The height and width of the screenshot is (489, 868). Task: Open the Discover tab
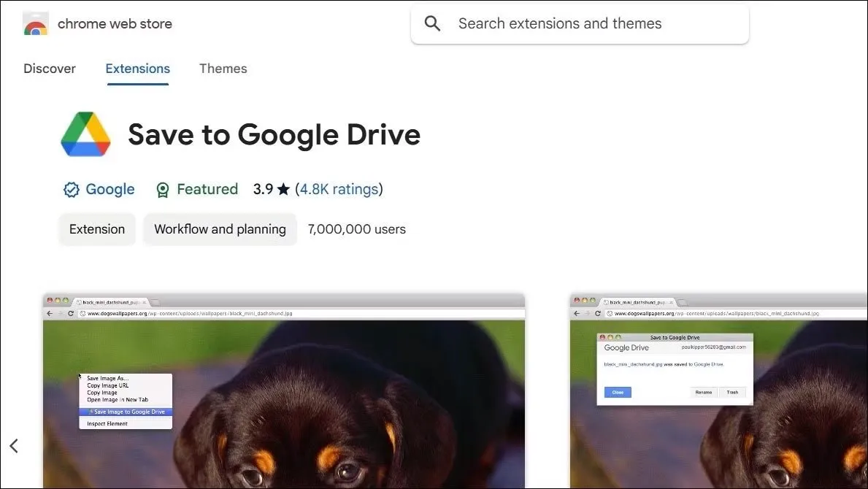[x=50, y=69]
